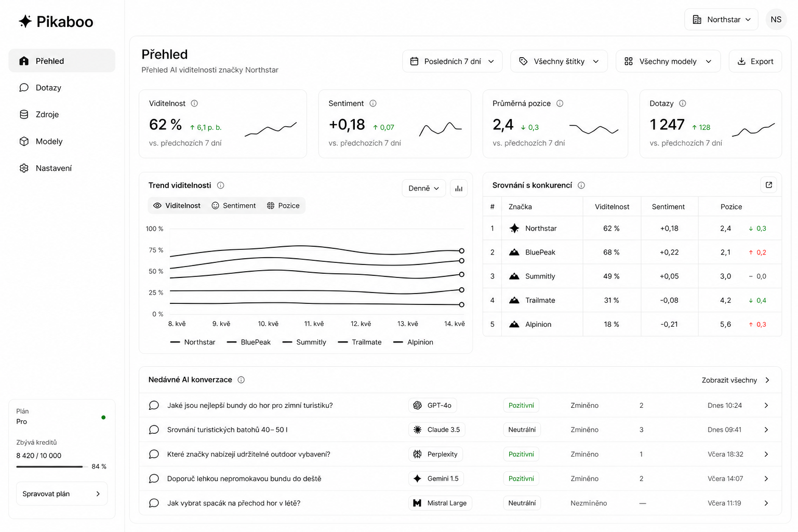The image size is (798, 532).
Task: Click the Trailmate mountain logo icon
Action: [x=514, y=300]
